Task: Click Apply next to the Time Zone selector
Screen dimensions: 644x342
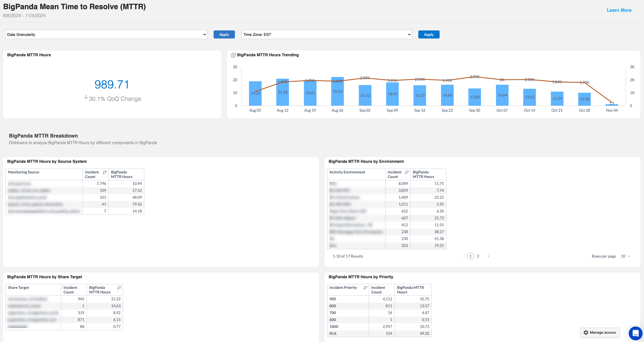Action: click(x=429, y=34)
